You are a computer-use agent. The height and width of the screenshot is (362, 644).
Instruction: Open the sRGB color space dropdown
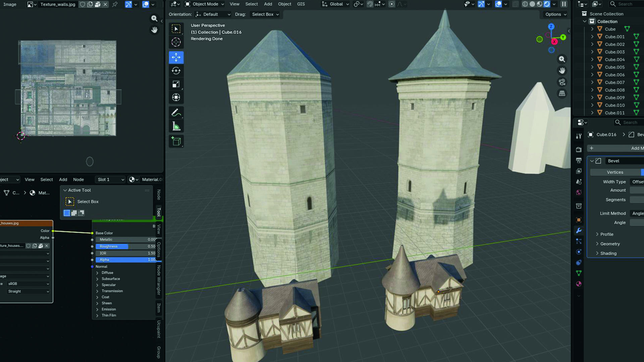[28, 284]
